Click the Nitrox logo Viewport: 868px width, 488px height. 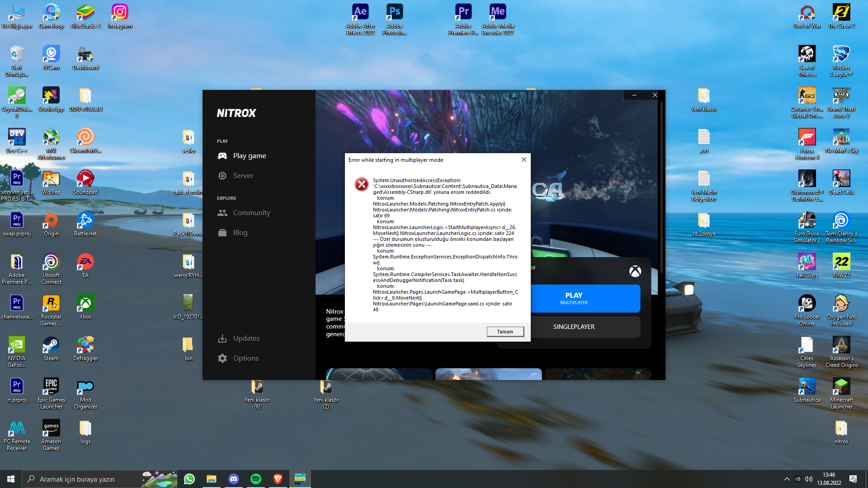pos(236,113)
